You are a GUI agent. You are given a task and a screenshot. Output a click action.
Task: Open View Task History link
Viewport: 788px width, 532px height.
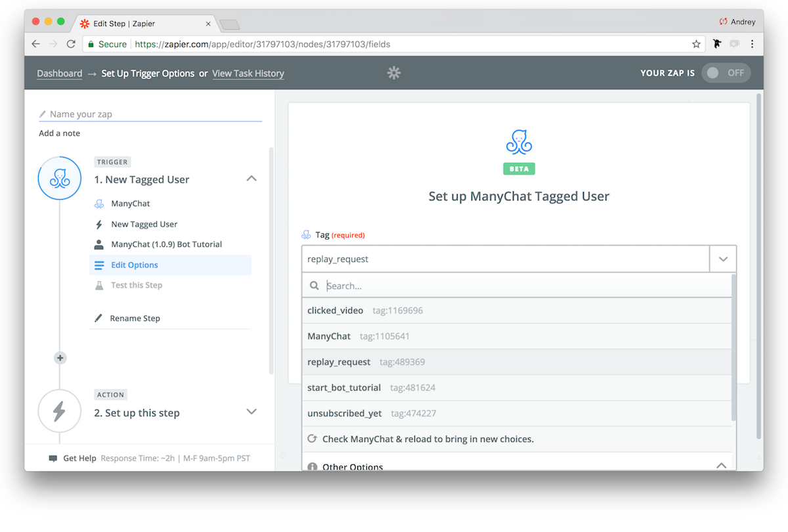point(248,74)
